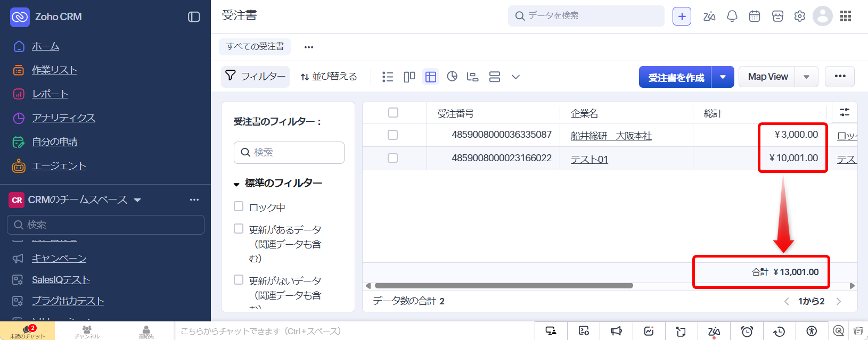
Task: Open レポート in the sidebar
Action: click(x=50, y=94)
